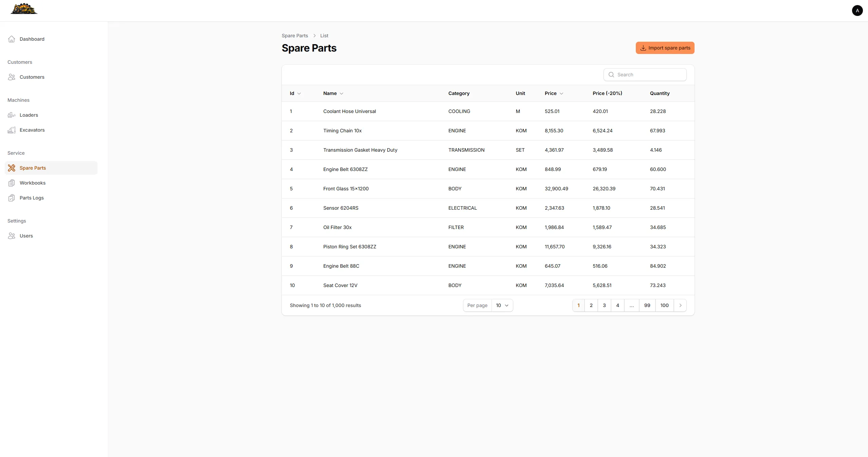Click Seat Cover 12V row name

tap(340, 285)
